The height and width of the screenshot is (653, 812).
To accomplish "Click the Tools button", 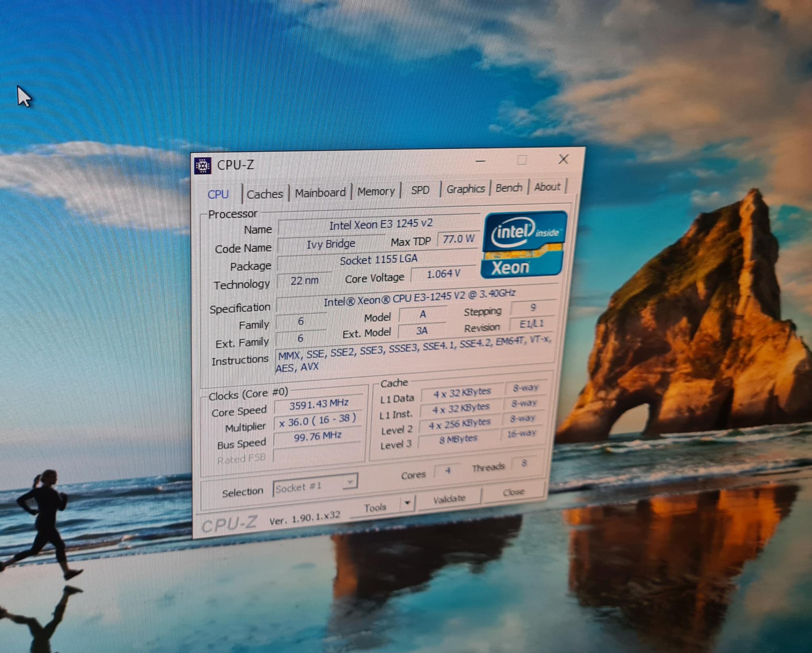I will coord(375,507).
